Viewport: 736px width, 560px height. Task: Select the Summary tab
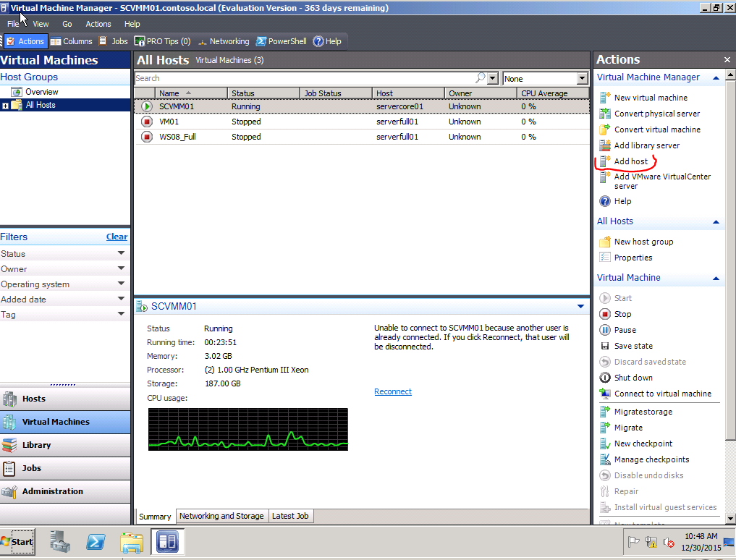pos(155,517)
